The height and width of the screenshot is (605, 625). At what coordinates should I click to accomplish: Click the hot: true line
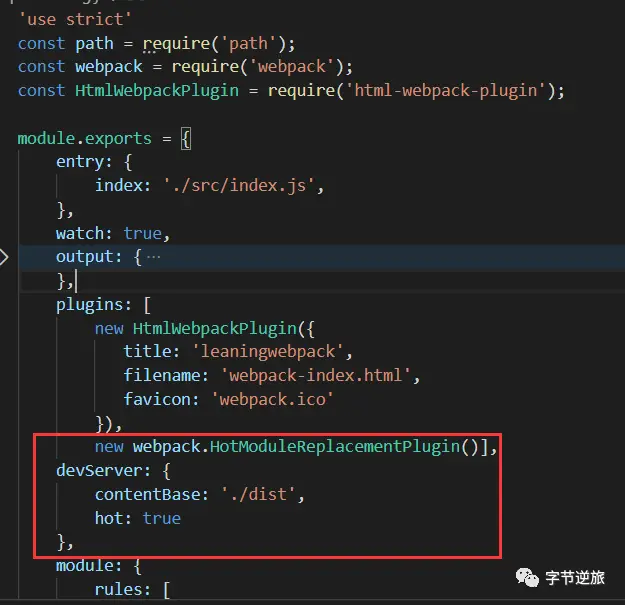point(138,519)
